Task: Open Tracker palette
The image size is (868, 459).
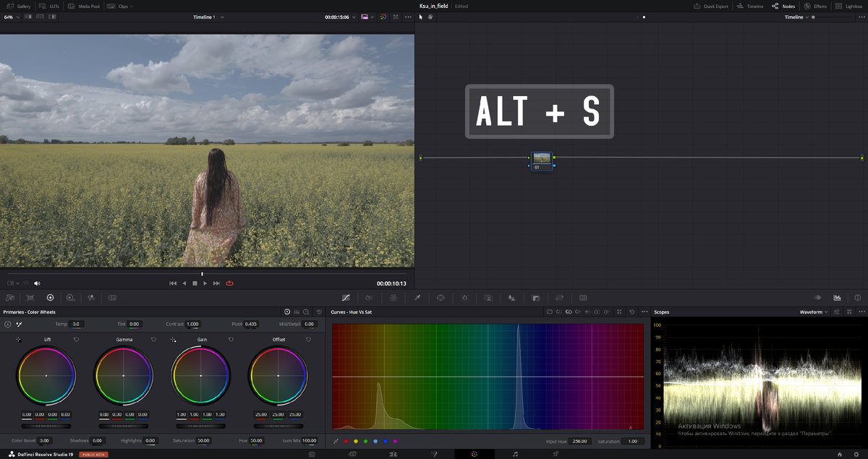Action: click(464, 297)
